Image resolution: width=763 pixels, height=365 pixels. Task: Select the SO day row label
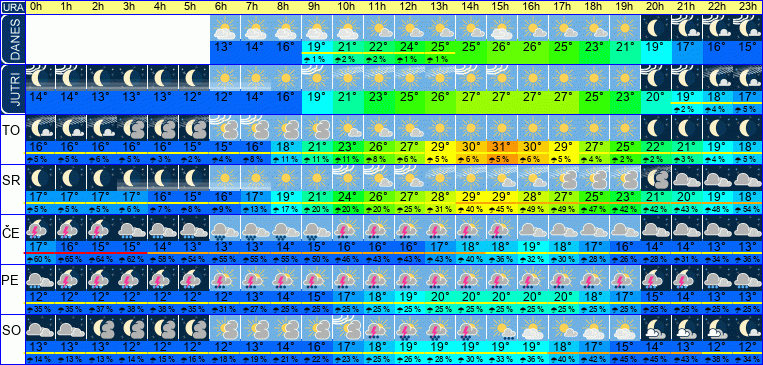[x=12, y=331]
